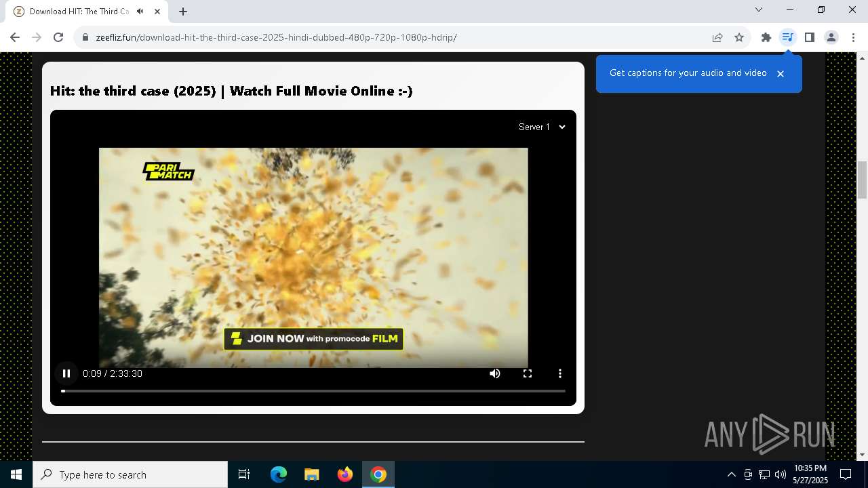Bookmark this tab with star icon
This screenshot has width=868, height=488.
click(739, 37)
